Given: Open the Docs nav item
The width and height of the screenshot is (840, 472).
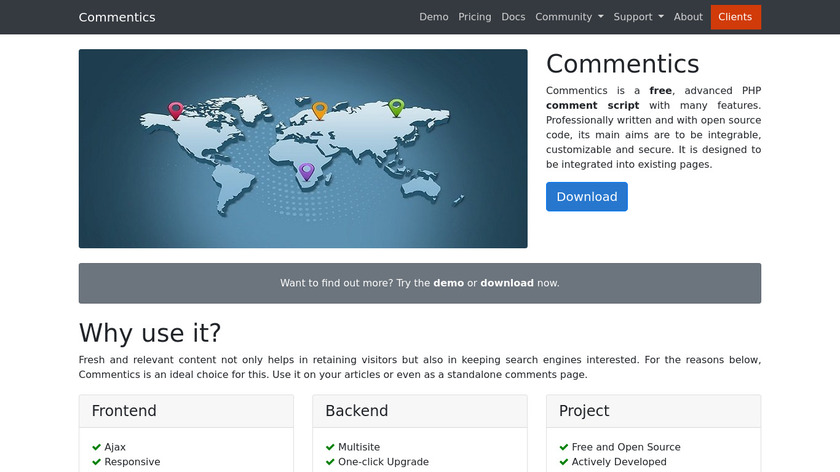Looking at the screenshot, I should (x=513, y=17).
